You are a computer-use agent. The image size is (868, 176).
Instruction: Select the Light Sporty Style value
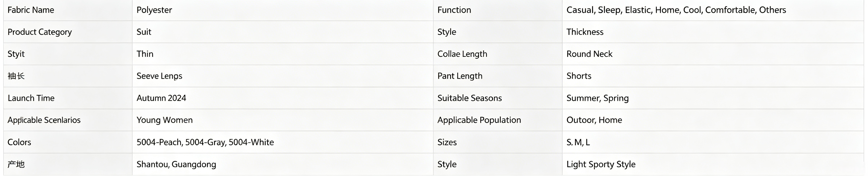tap(601, 164)
